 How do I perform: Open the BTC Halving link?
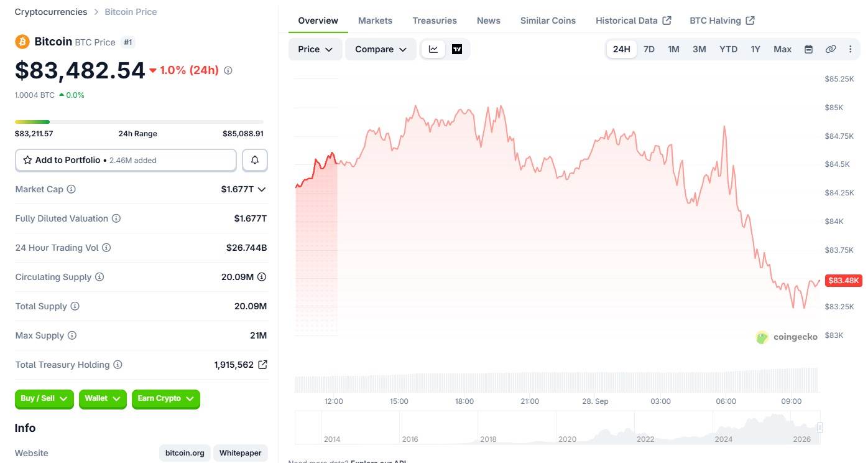722,21
